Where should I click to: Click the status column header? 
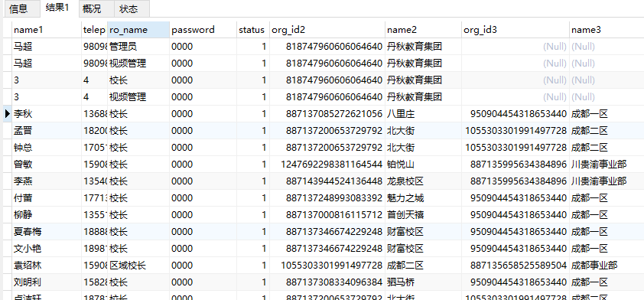[253, 30]
